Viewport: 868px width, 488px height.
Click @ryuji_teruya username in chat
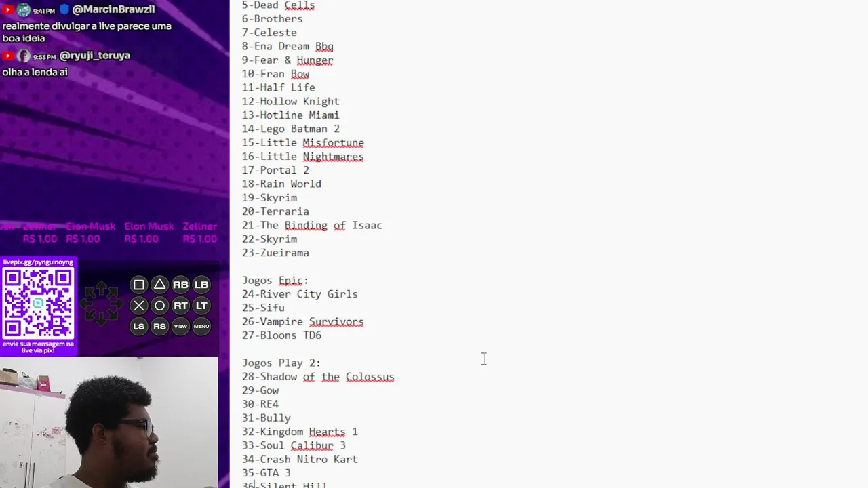click(x=95, y=56)
